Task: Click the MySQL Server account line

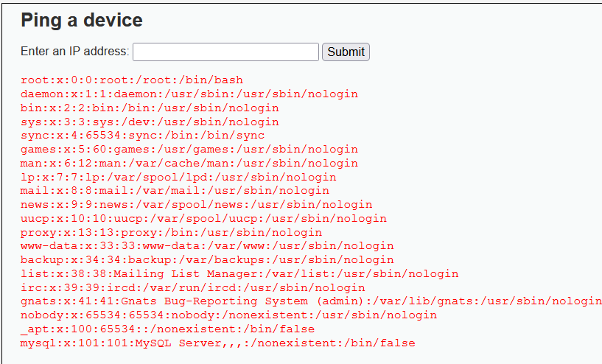Action: (x=218, y=343)
